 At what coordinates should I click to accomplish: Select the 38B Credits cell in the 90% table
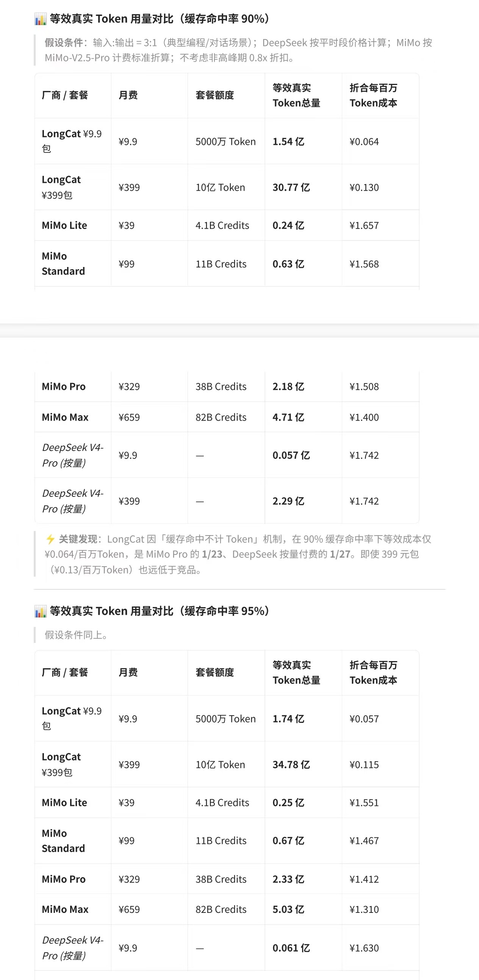(221, 386)
